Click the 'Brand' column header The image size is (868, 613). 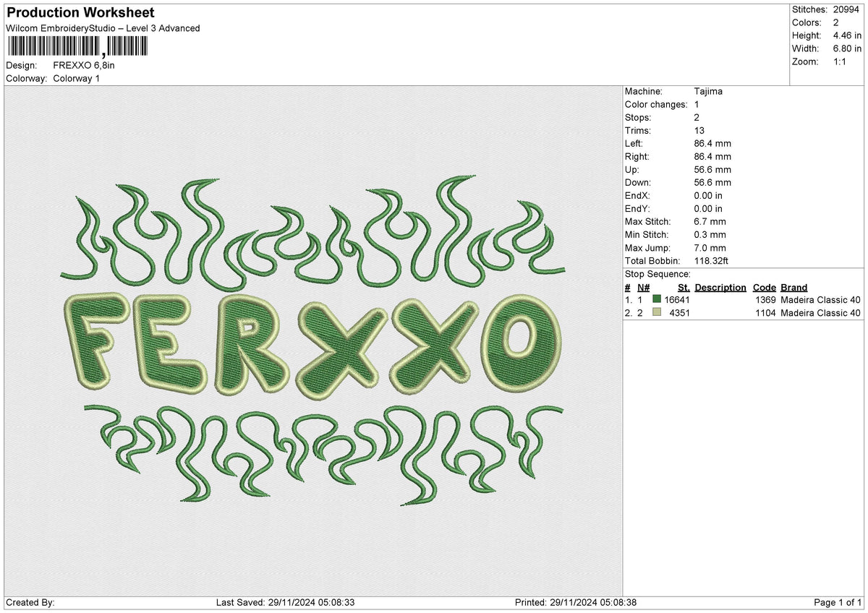794,287
